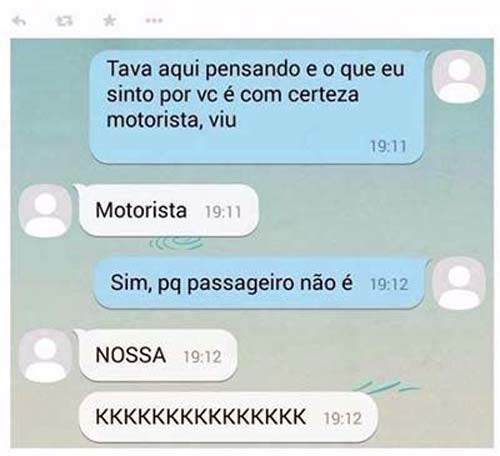Favorite the post with the star icon

(x=109, y=21)
